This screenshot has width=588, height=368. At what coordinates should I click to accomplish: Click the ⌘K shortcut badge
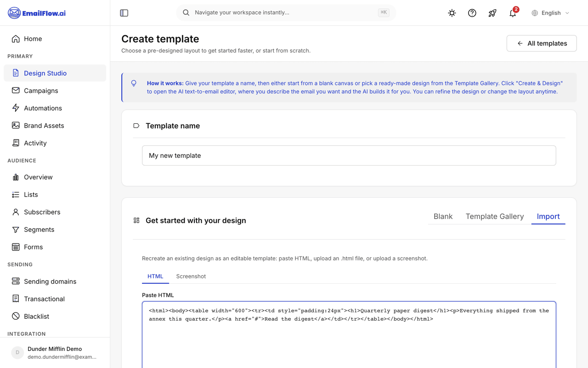384,13
